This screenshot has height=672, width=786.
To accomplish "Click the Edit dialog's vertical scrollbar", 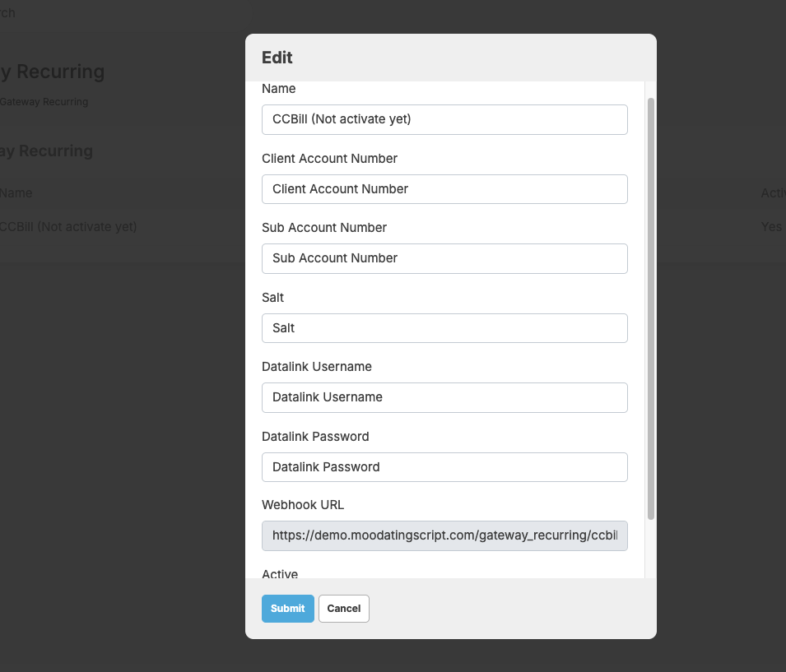I will click(x=651, y=308).
